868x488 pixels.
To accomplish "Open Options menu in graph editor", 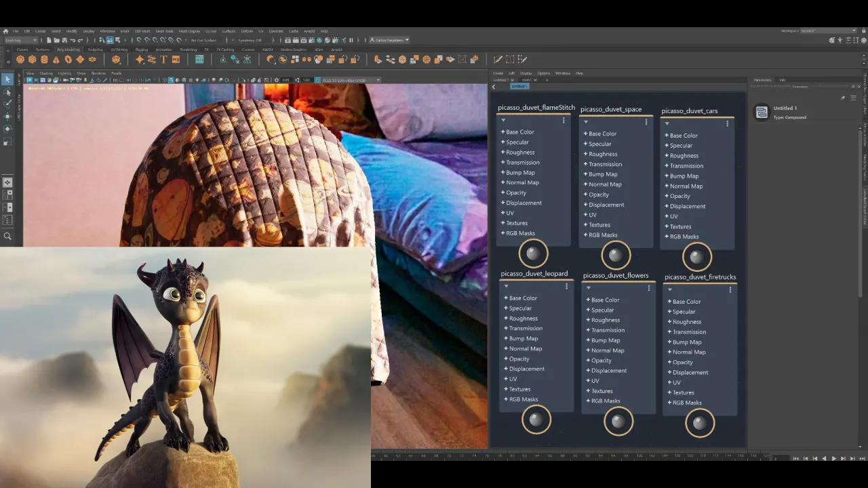I will click(x=543, y=73).
